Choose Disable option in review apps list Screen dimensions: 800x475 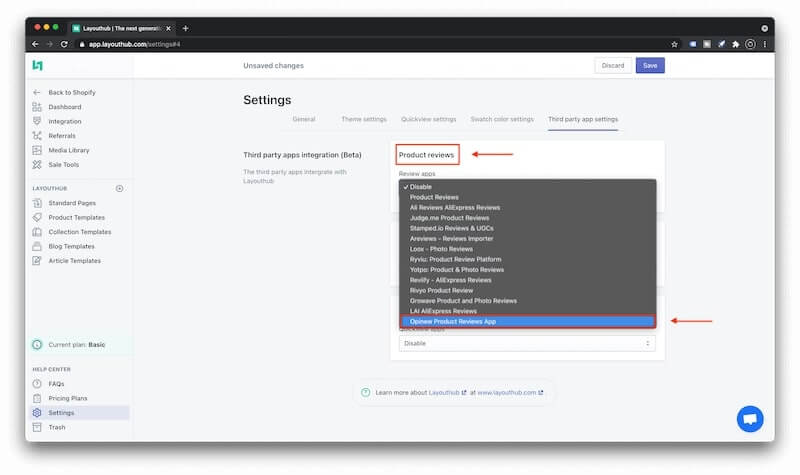click(x=528, y=187)
